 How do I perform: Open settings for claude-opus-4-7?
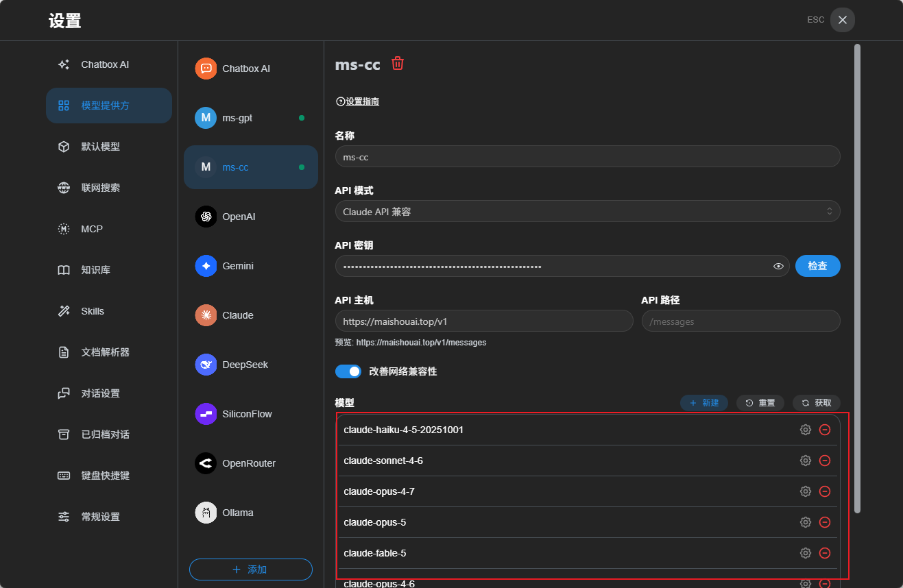click(806, 491)
